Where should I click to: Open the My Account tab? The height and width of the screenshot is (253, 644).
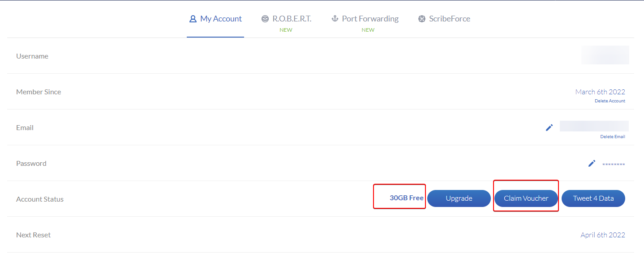click(221, 19)
